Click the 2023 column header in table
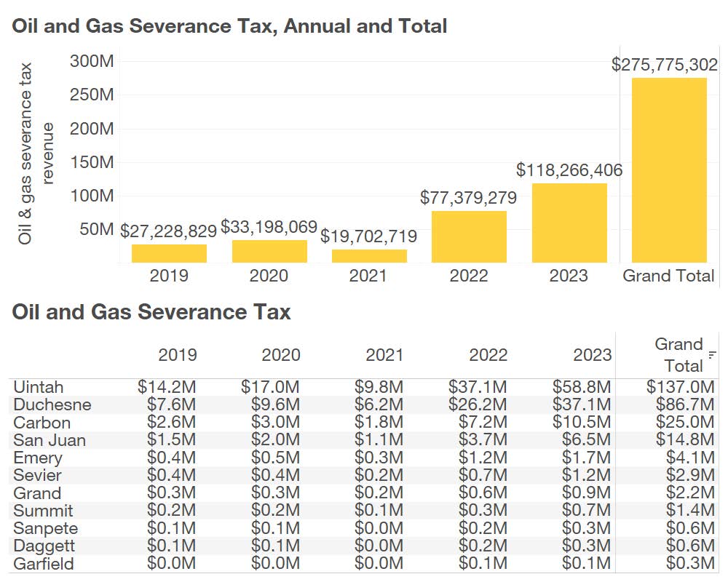Screen dimensions: 728x582 592,355
